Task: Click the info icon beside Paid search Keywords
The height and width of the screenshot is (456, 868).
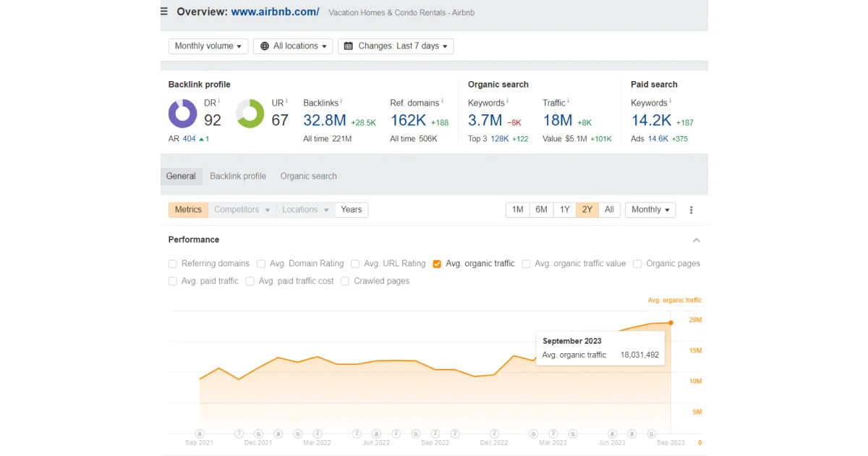Action: (670, 101)
